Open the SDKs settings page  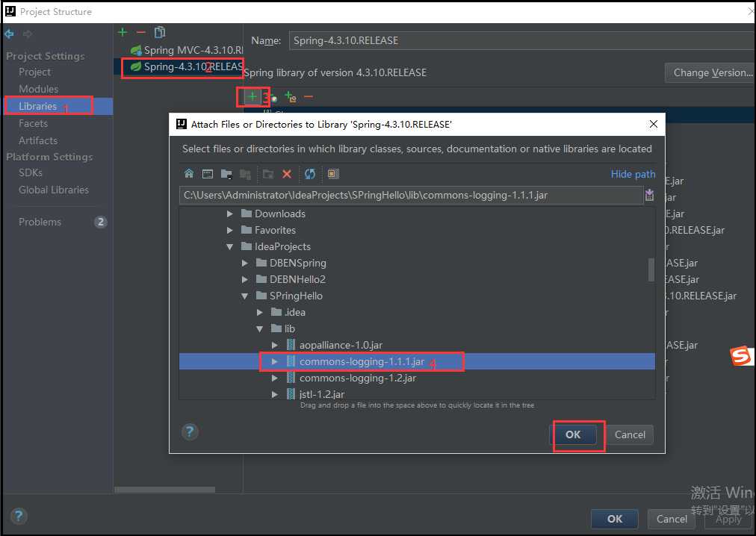click(31, 172)
